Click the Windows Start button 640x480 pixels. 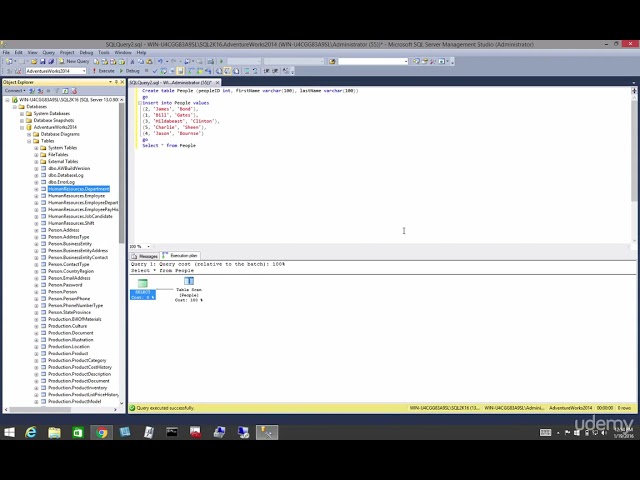9,432
